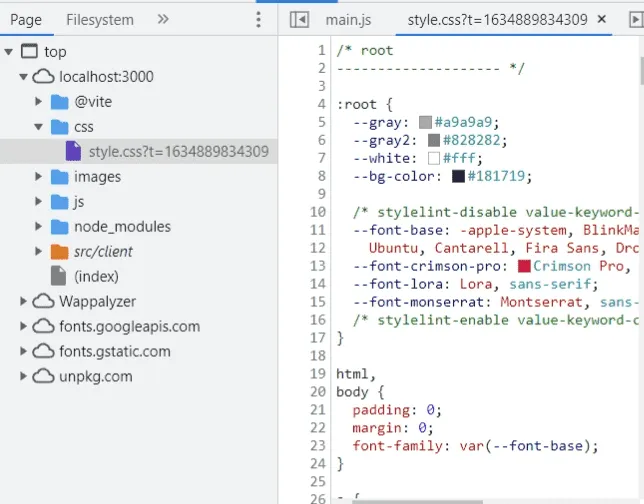Screen dimensions: 644x504
Task: Open the #181719 bg-color swatch
Action: tap(458, 176)
